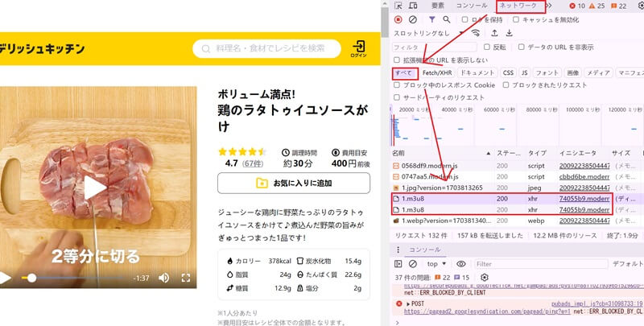
Task: Click the live expression eye icon
Action: 461,263
